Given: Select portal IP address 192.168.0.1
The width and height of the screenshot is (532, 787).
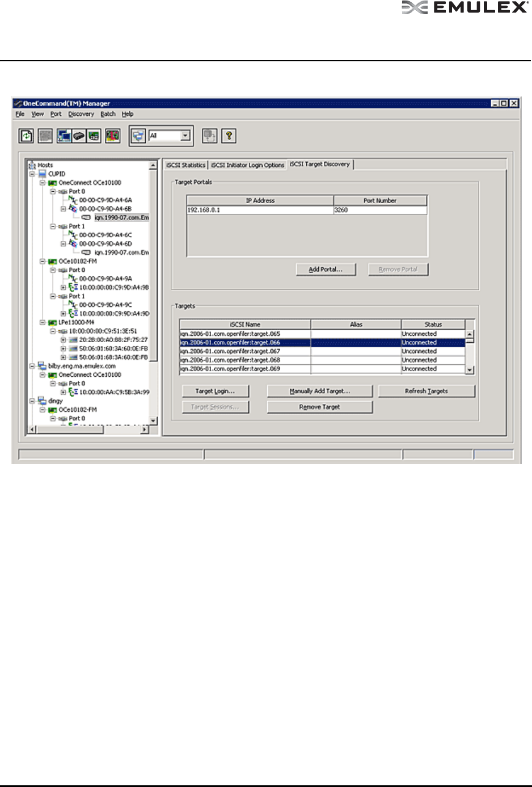Looking at the screenshot, I should 260,210.
